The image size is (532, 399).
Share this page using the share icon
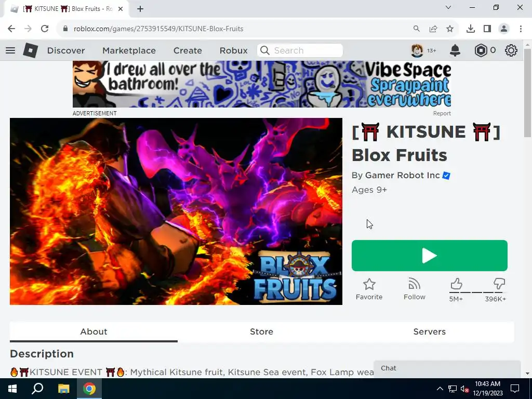[x=433, y=29]
